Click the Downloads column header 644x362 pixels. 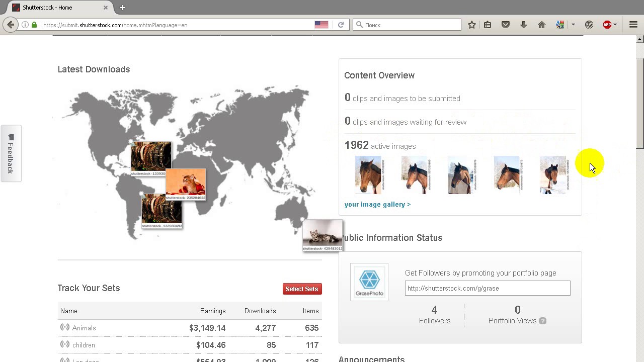coord(260,311)
